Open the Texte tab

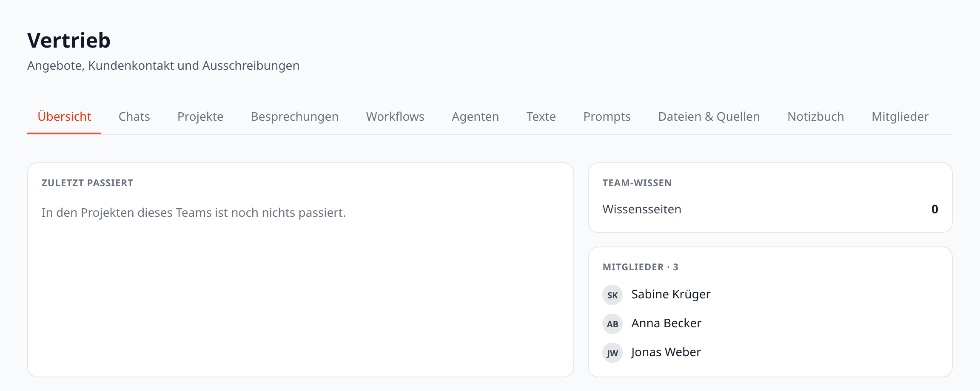point(541,116)
